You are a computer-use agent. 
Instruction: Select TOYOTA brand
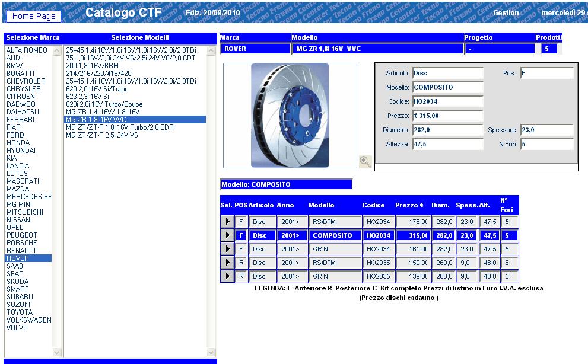pyautogui.click(x=20, y=312)
